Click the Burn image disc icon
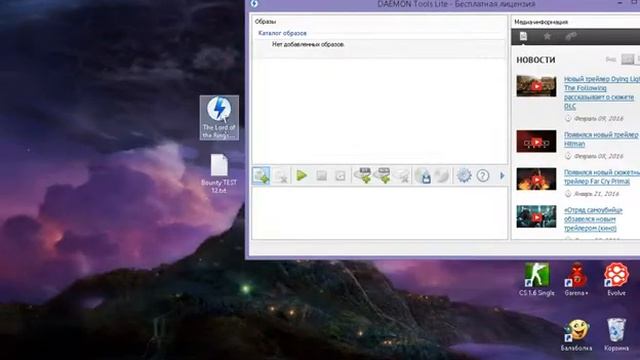Viewport: 640px width, 360px height. pos(442,176)
